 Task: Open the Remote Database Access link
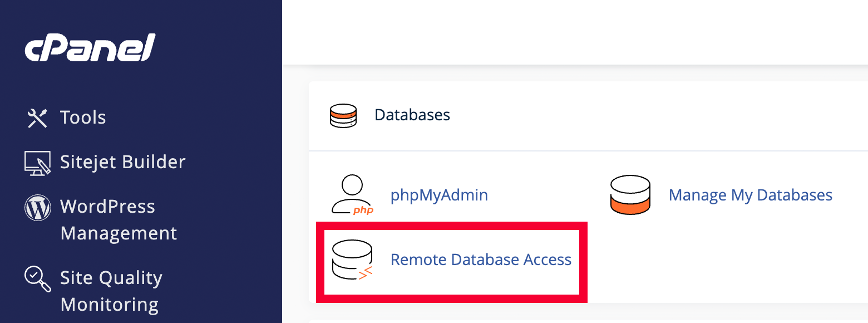coord(481,260)
